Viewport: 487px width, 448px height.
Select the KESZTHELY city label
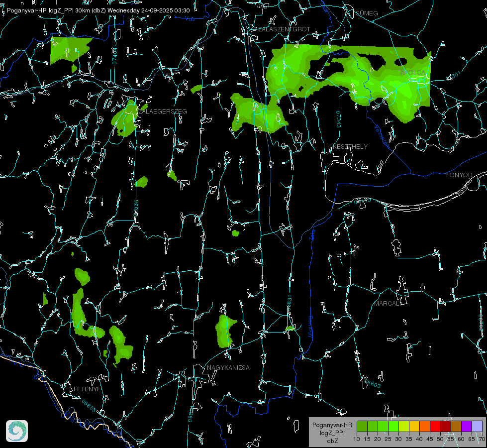click(x=350, y=146)
